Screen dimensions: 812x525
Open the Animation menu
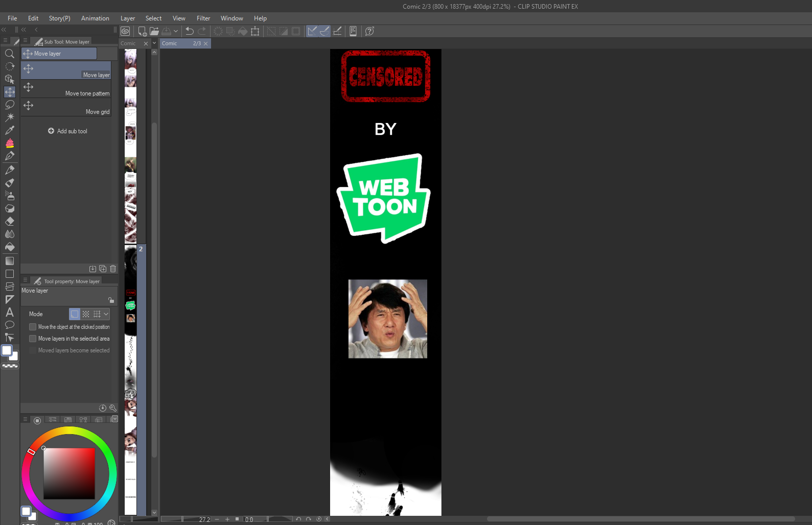pyautogui.click(x=95, y=18)
